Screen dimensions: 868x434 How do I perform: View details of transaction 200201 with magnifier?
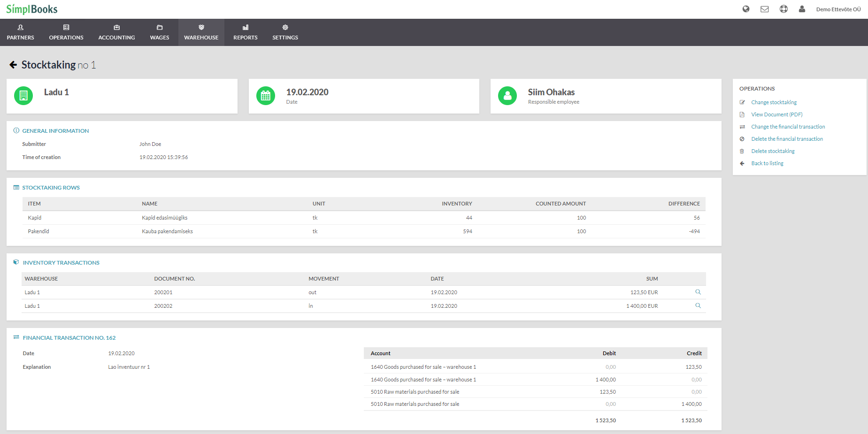click(x=698, y=292)
